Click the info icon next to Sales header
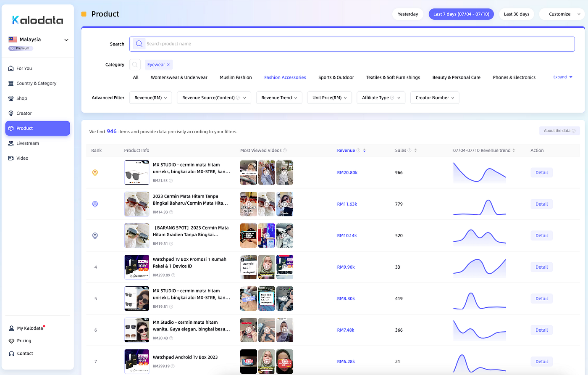This screenshot has height=375, width=588. click(x=409, y=151)
